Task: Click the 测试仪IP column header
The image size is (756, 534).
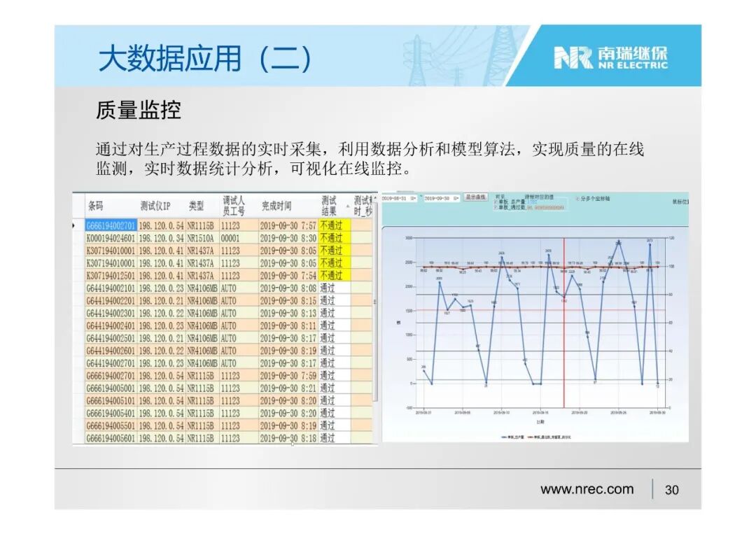Action: (x=155, y=206)
